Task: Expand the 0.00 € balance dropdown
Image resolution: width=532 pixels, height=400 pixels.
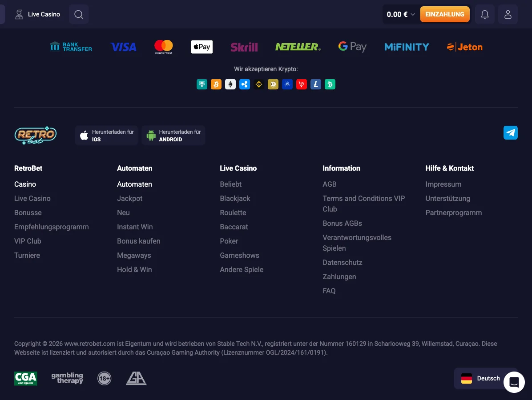Action: 400,14
